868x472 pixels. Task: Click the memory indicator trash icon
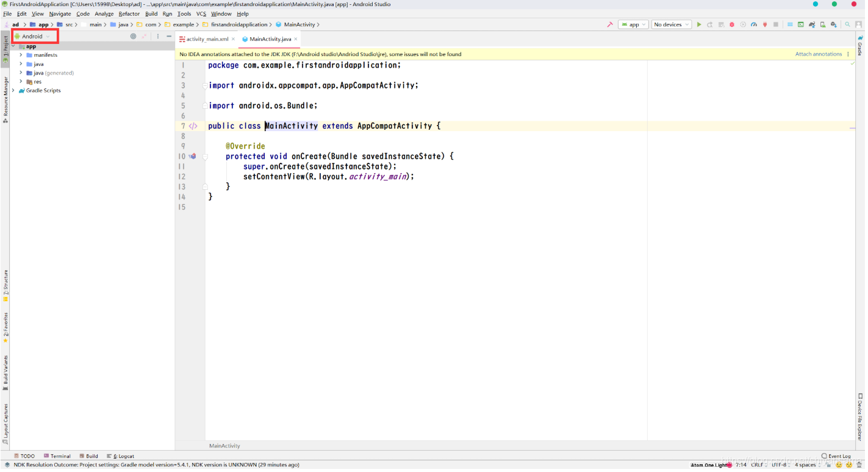(x=859, y=465)
